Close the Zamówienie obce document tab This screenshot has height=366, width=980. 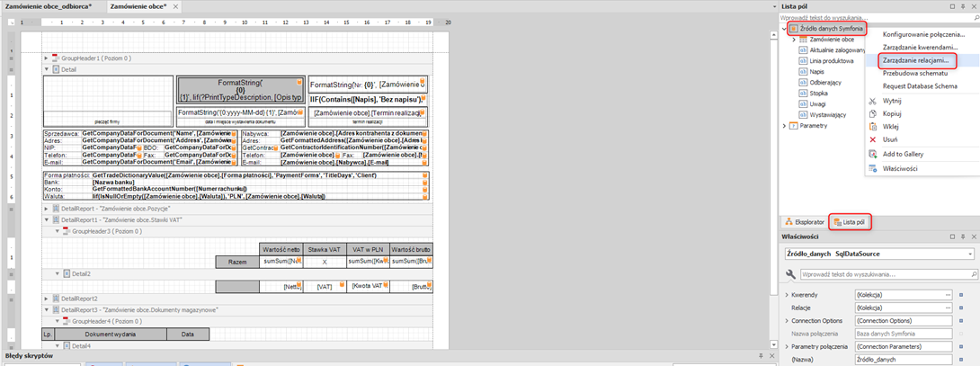point(174,6)
